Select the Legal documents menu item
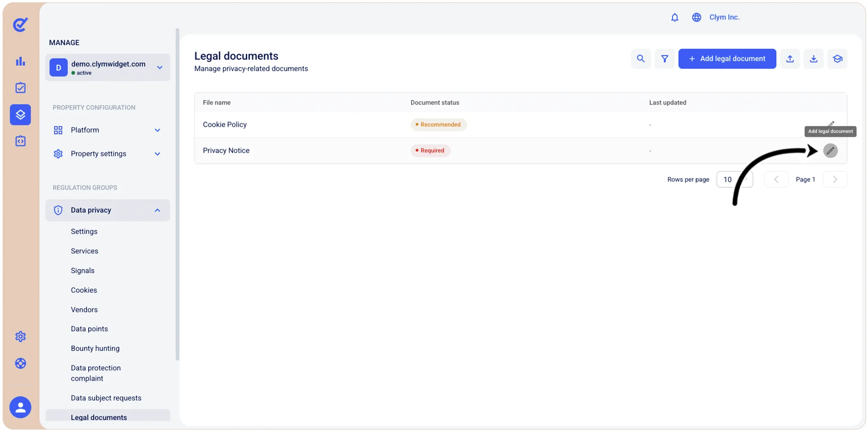The height and width of the screenshot is (432, 868). click(x=108, y=416)
